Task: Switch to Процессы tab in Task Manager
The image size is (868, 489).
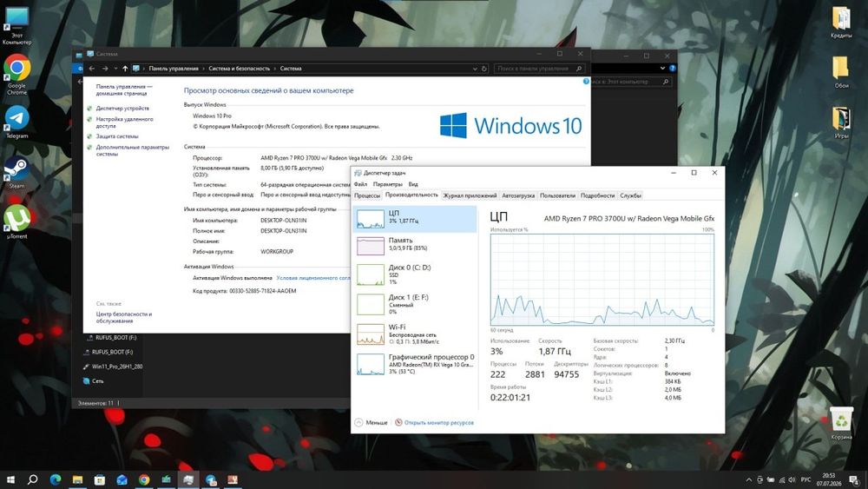Action: (367, 195)
